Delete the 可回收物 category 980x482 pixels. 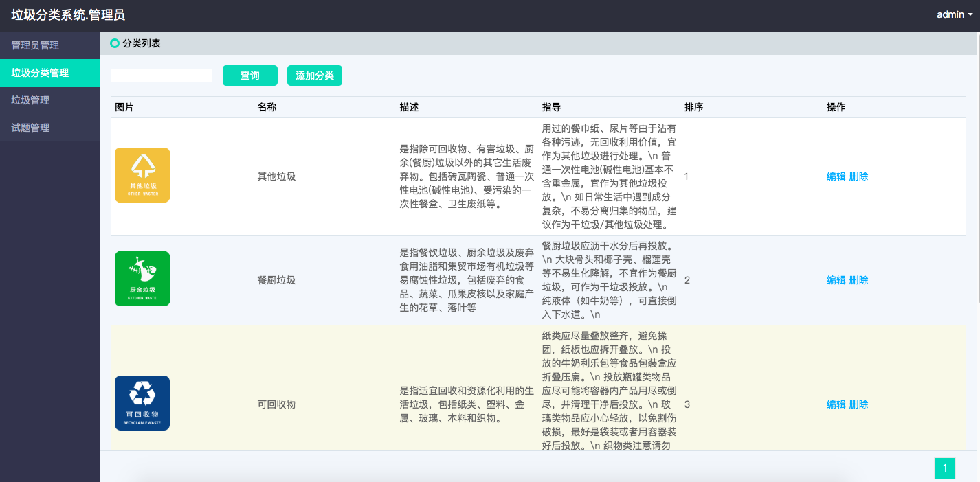tap(858, 404)
